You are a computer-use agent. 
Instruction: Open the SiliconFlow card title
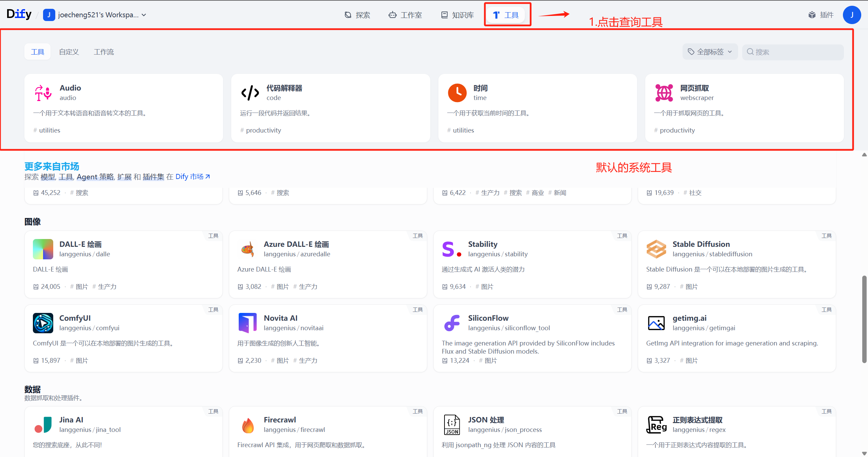point(488,318)
